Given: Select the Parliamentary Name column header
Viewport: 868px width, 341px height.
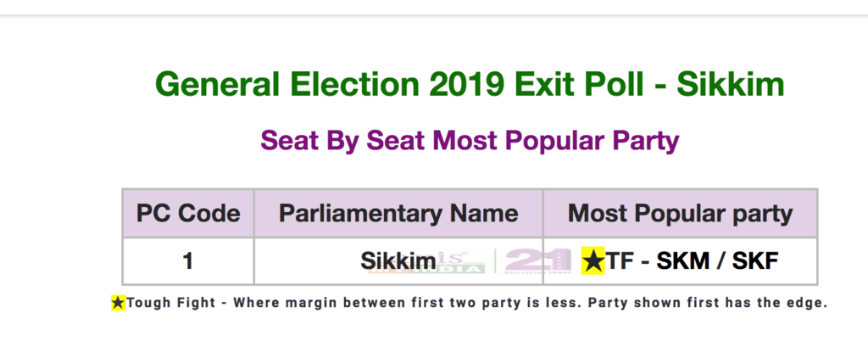Looking at the screenshot, I should coord(398,213).
